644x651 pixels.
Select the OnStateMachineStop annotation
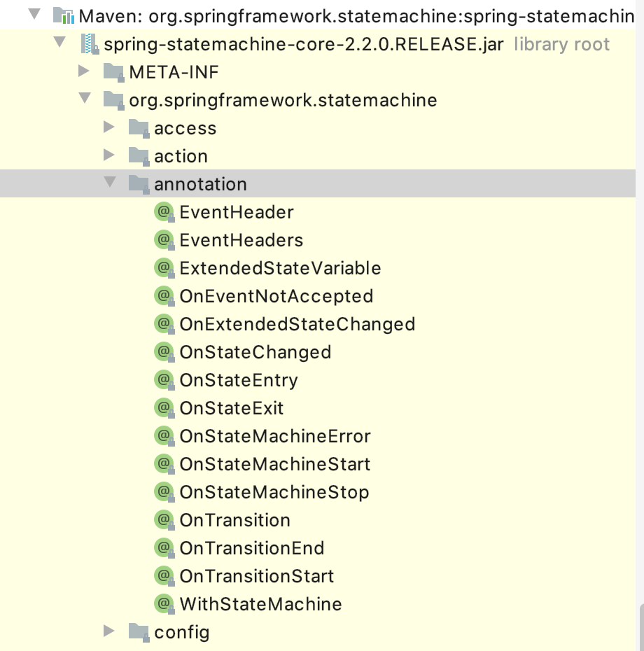pos(274,492)
